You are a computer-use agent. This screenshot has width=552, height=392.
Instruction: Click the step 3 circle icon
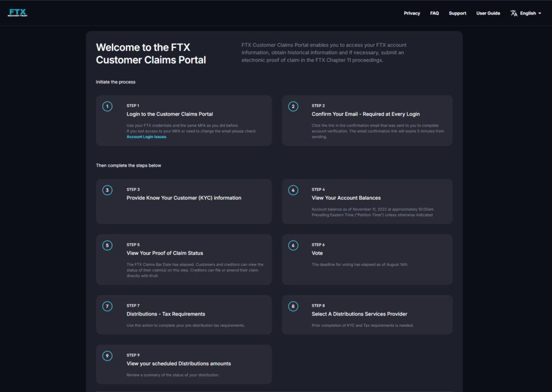107,190
